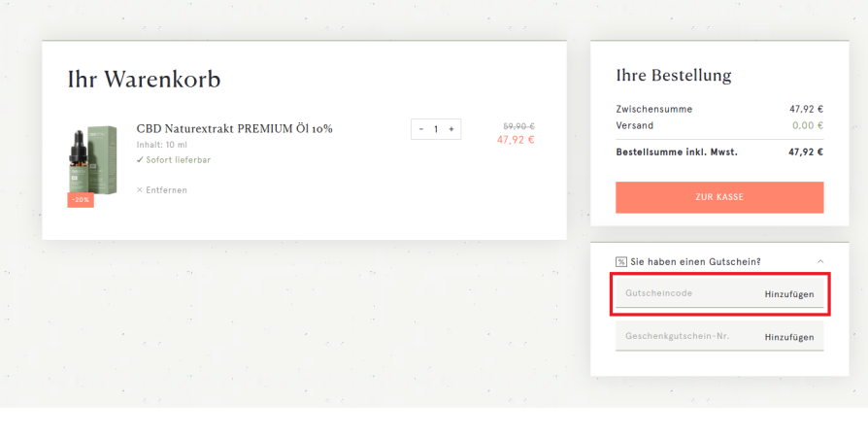Click the discounted price 47,92 € in cart
The height and width of the screenshot is (438, 868).
pos(516,140)
